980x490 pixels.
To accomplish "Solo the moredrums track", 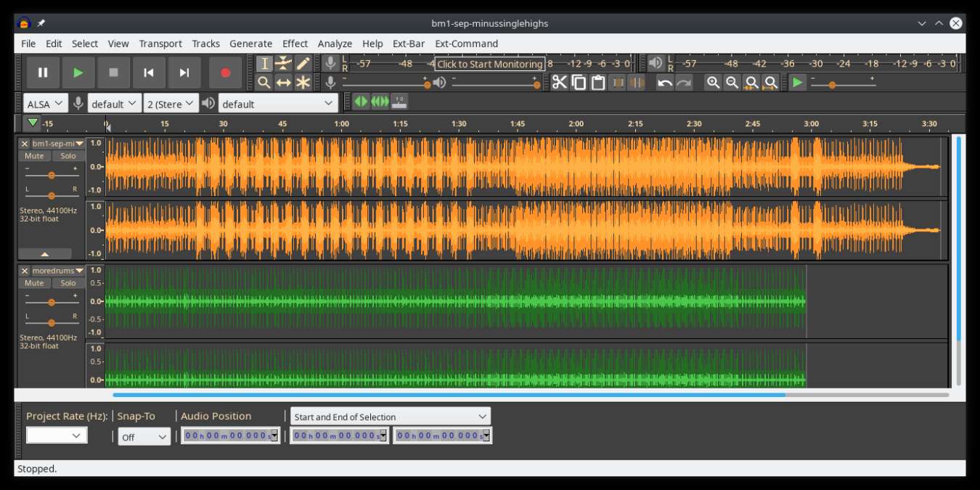I will (68, 282).
